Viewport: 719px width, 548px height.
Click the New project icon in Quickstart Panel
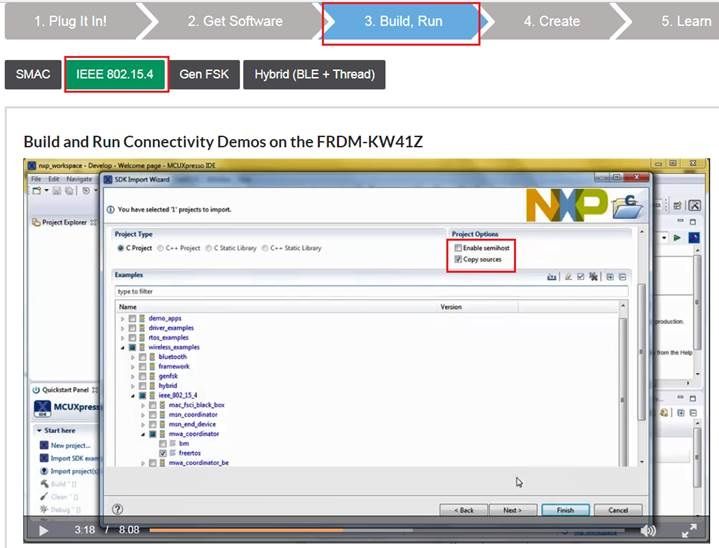click(44, 445)
